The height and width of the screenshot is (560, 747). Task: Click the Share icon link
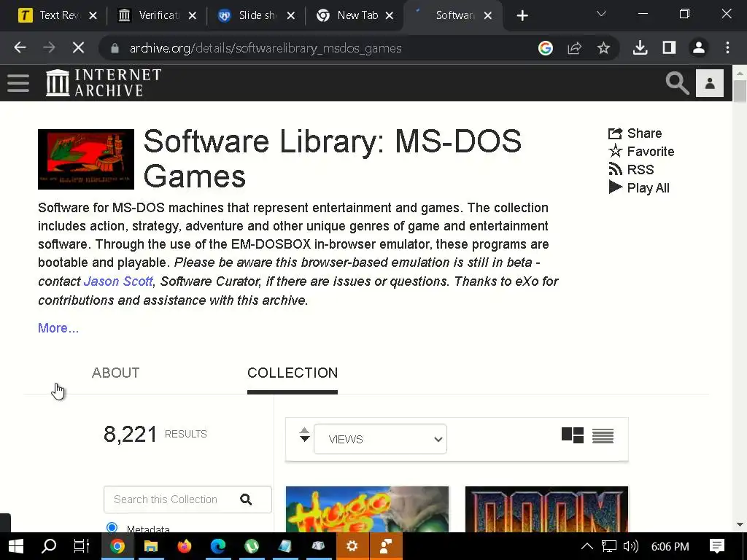point(635,133)
